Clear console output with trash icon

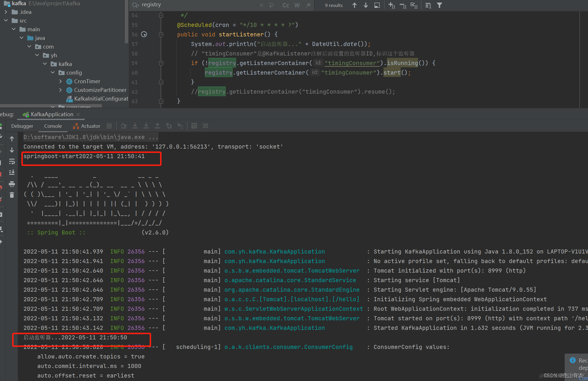[12, 195]
